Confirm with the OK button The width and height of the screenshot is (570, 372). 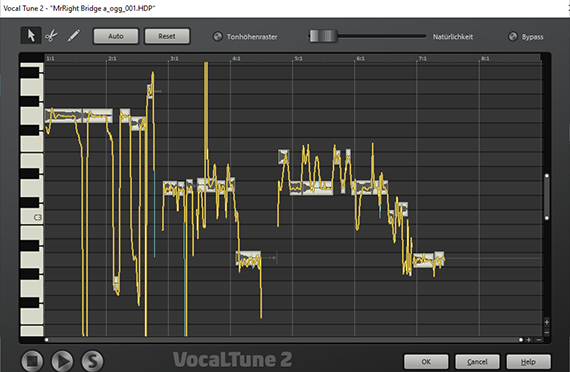(x=426, y=361)
